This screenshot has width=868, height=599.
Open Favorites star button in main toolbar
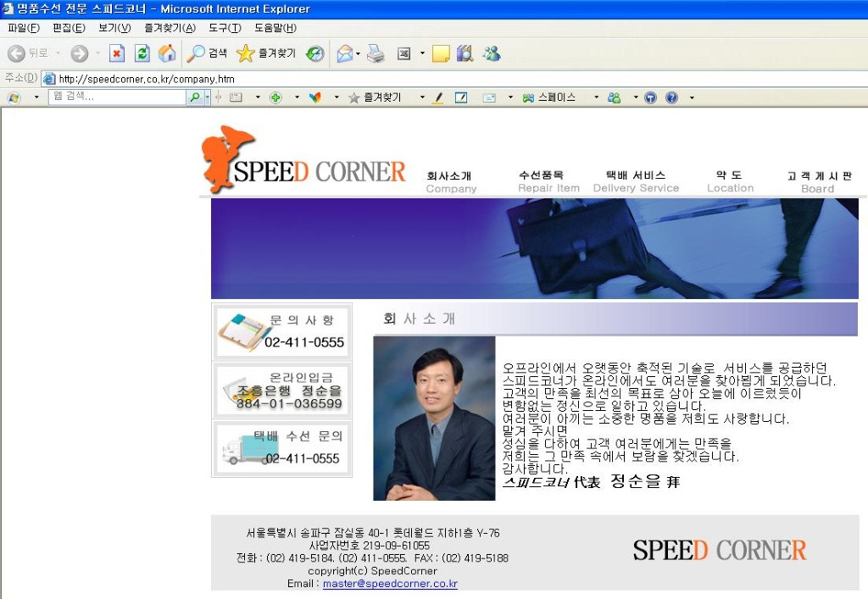[x=265, y=53]
